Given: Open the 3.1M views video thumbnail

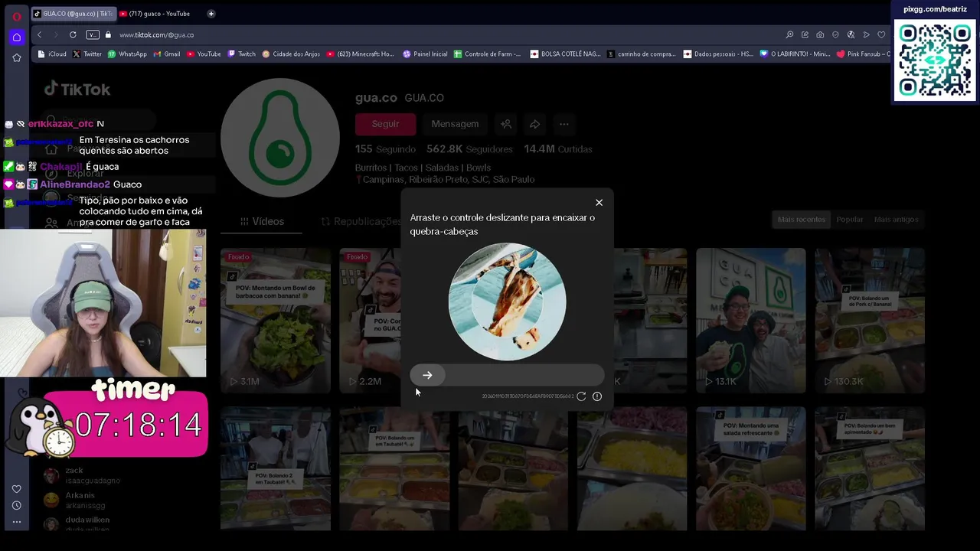Looking at the screenshot, I should (276, 321).
